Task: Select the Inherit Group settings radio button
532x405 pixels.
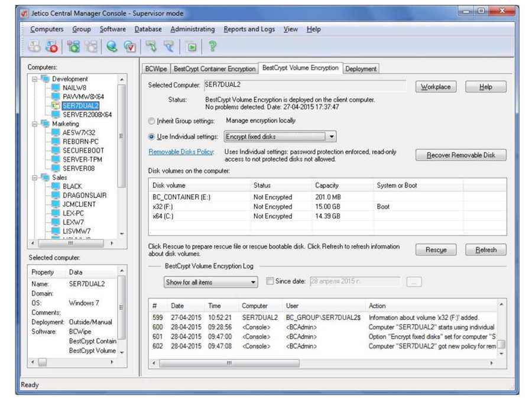Action: [x=152, y=121]
